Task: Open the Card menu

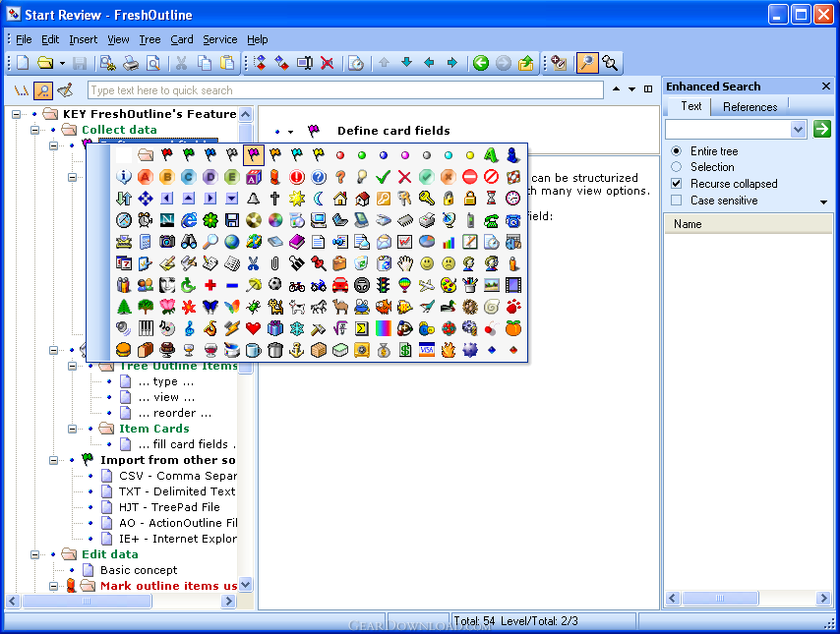Action: coord(182,39)
